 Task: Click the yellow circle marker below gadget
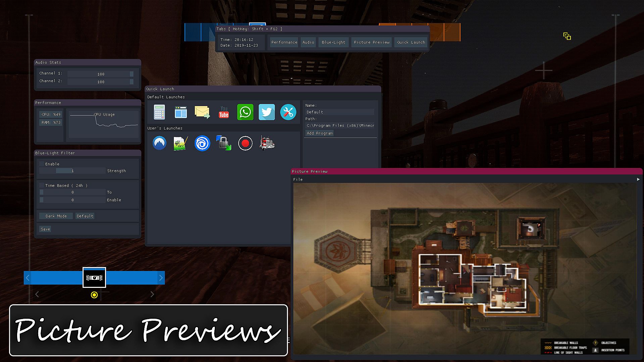point(94,295)
